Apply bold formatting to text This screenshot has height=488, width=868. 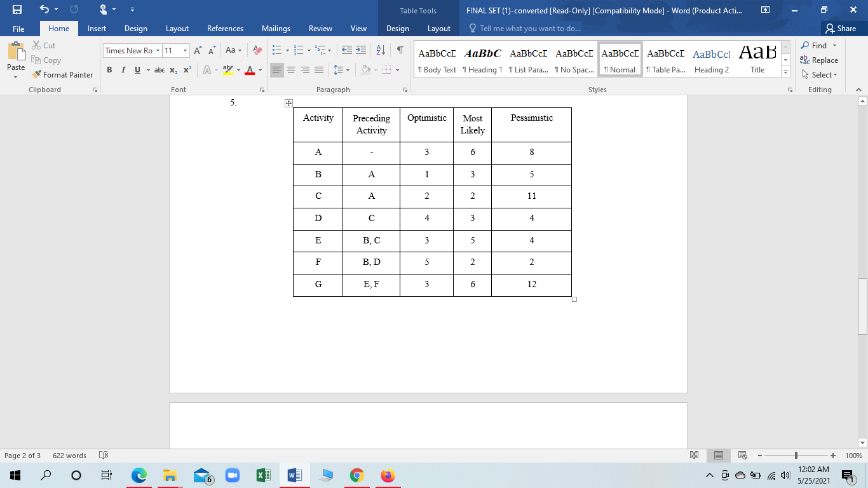coord(109,70)
